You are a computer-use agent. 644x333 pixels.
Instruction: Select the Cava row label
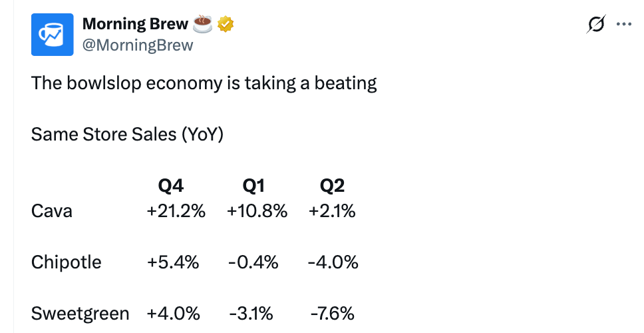coord(52,211)
